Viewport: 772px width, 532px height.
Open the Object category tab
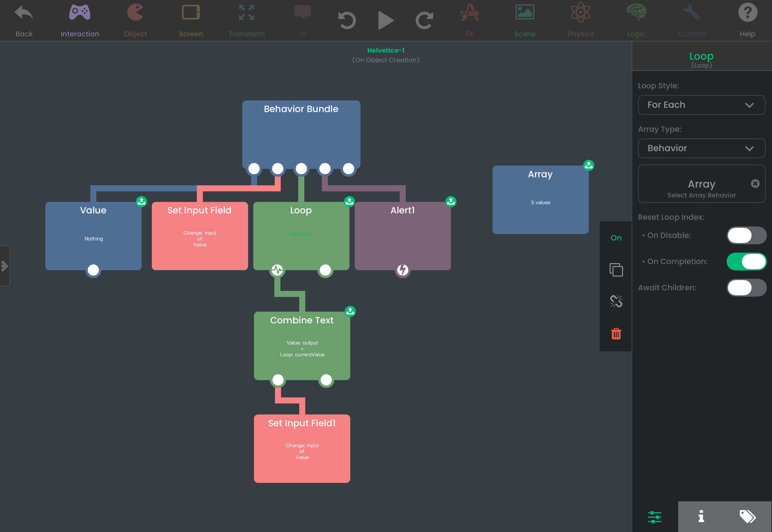[x=135, y=21]
